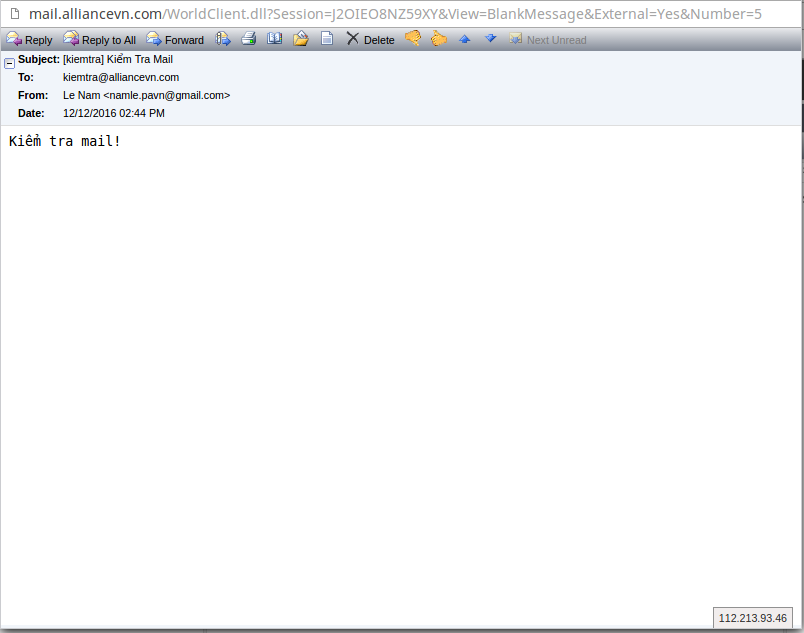Image resolution: width=804 pixels, height=633 pixels.
Task: Click the Reply button
Action: (x=29, y=40)
